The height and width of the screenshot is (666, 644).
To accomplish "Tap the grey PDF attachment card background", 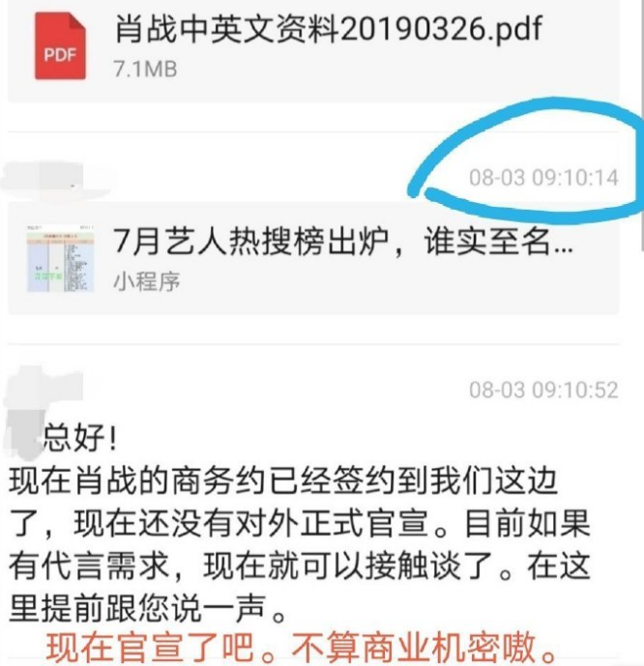I will 313,50.
